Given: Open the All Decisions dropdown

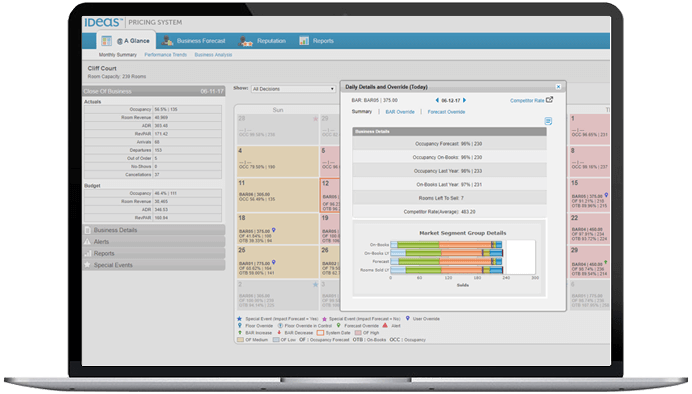Looking at the screenshot, I should click(293, 89).
